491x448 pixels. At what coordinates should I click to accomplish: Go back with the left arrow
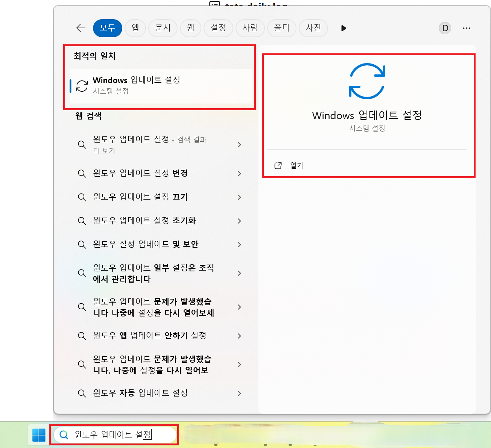pos(81,28)
